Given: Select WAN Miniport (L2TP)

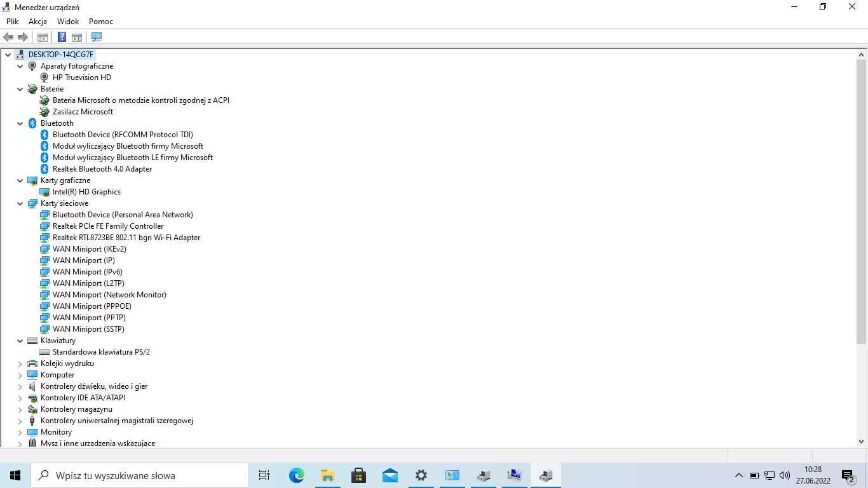Looking at the screenshot, I should pos(88,283).
